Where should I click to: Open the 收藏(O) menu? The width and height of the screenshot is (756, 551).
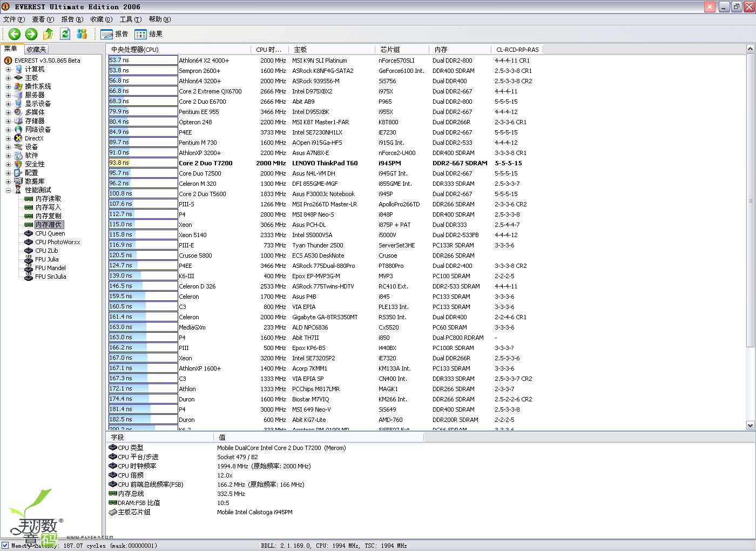click(x=102, y=19)
